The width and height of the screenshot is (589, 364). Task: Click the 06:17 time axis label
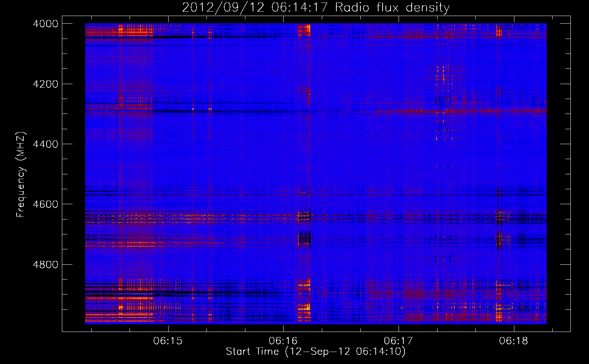(x=399, y=341)
